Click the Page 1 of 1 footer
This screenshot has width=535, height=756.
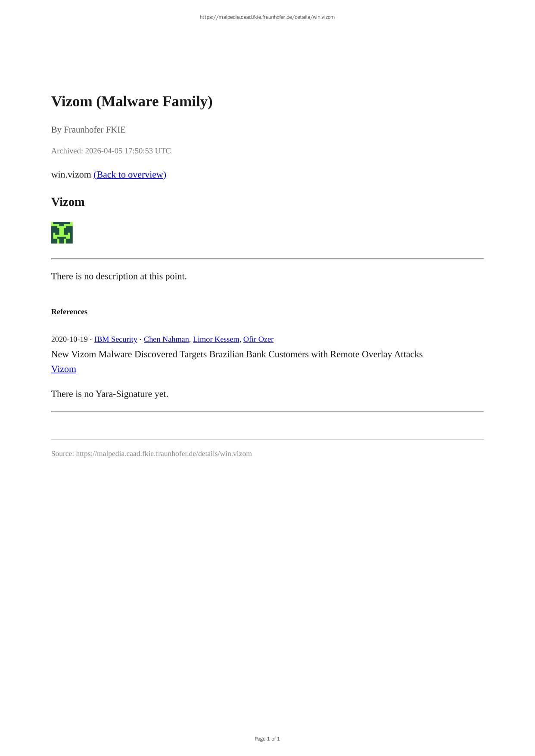click(x=267, y=739)
